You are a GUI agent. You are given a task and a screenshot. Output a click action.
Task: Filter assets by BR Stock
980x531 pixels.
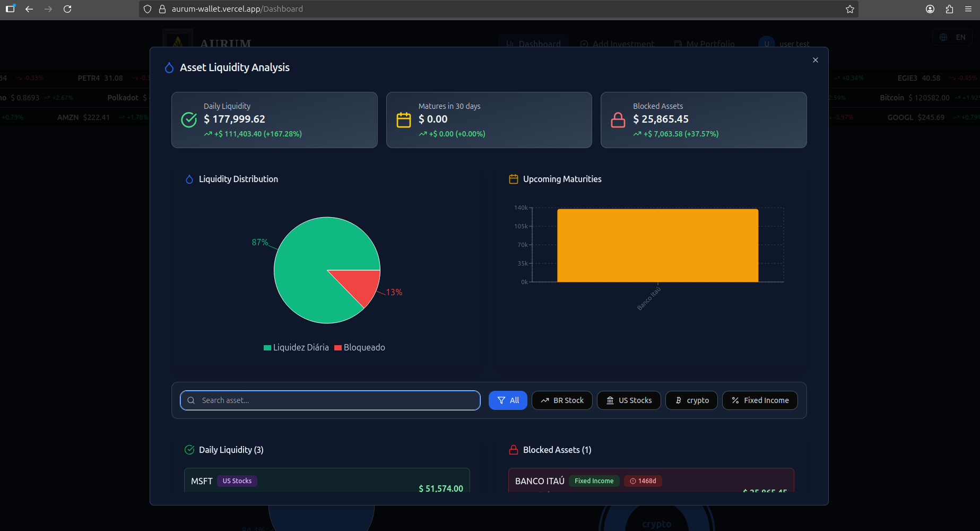click(x=562, y=400)
